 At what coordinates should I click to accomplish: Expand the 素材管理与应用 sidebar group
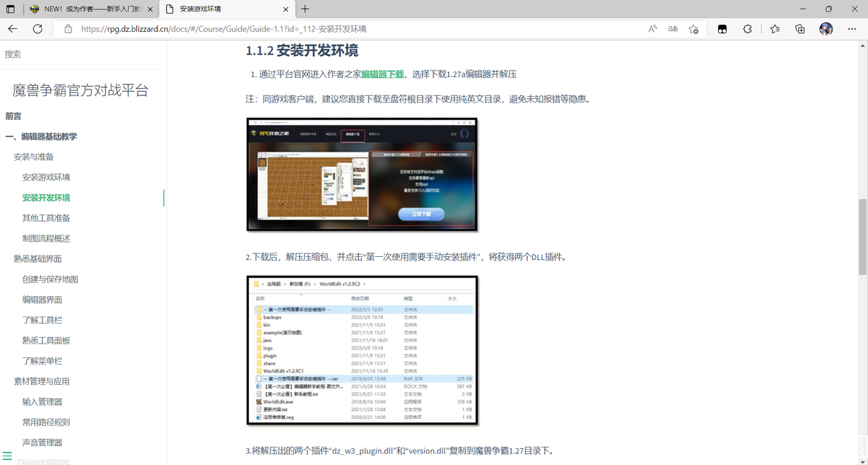point(42,381)
